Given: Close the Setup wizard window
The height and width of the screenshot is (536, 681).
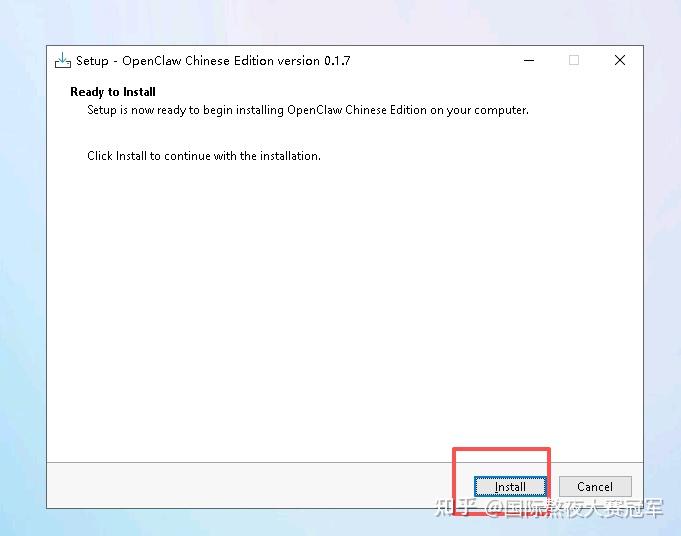Looking at the screenshot, I should click(x=620, y=60).
